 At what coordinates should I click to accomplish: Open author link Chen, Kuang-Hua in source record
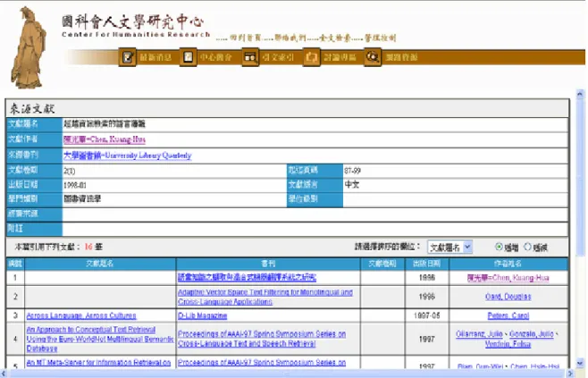pos(105,139)
